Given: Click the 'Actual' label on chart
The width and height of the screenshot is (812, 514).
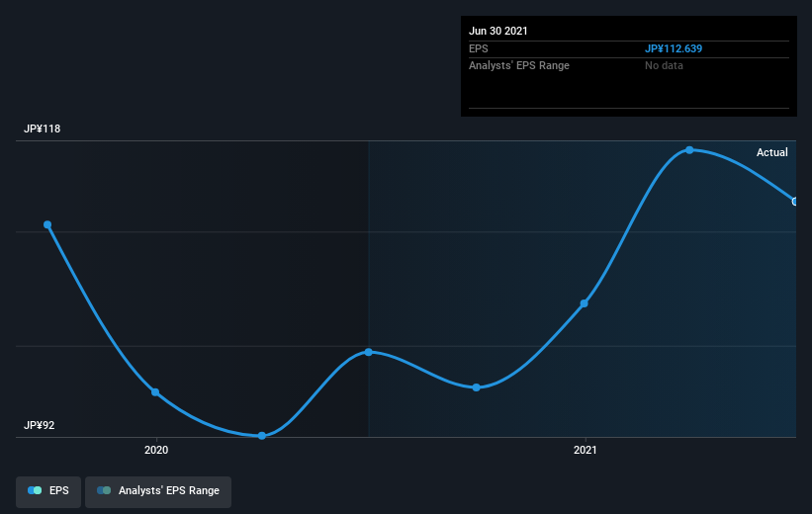Looking at the screenshot, I should (772, 152).
